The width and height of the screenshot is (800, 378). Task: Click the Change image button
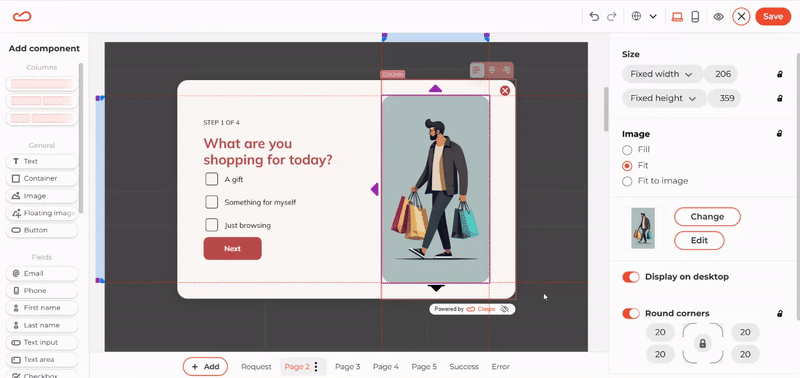[x=707, y=216]
